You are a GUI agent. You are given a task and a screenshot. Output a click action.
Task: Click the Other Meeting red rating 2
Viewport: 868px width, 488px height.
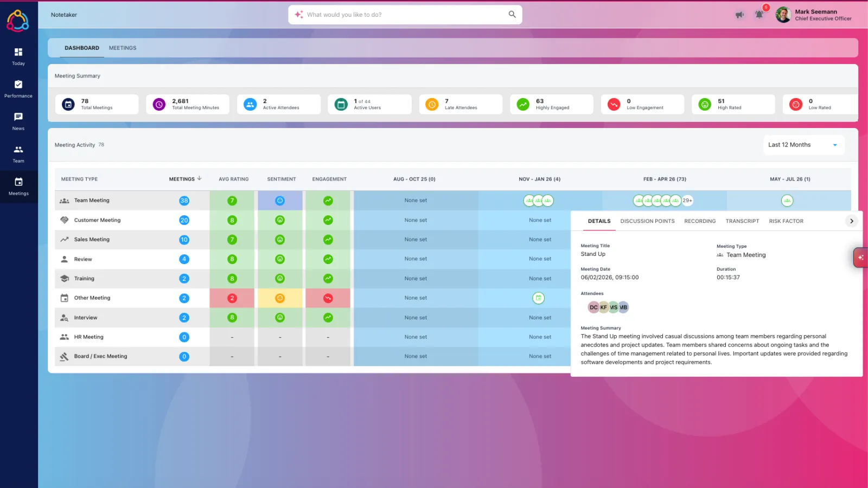(232, 298)
